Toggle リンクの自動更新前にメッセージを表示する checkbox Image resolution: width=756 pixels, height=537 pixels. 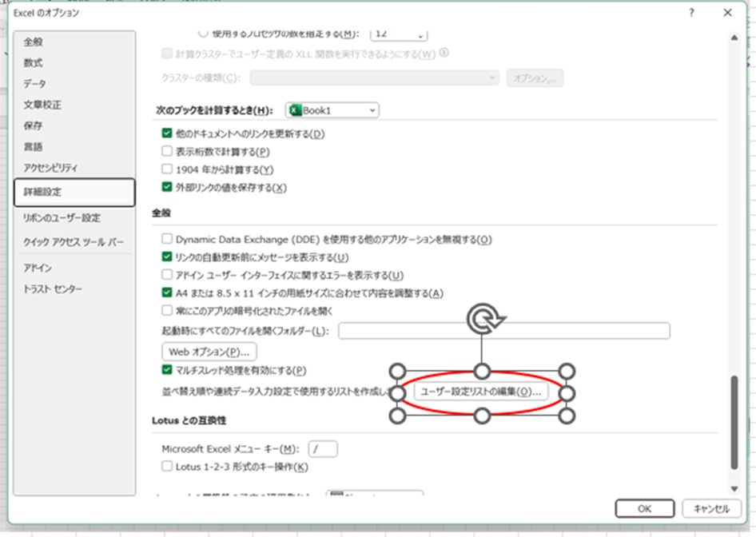[167, 257]
